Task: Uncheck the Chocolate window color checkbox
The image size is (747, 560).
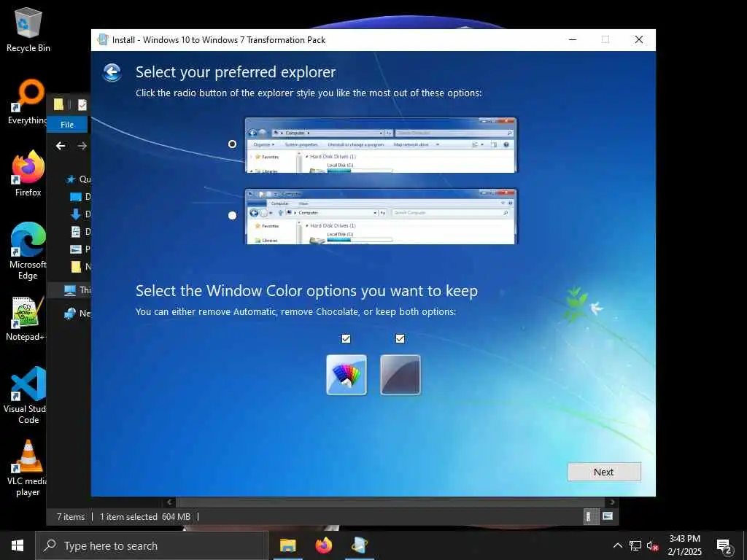Action: pos(400,338)
